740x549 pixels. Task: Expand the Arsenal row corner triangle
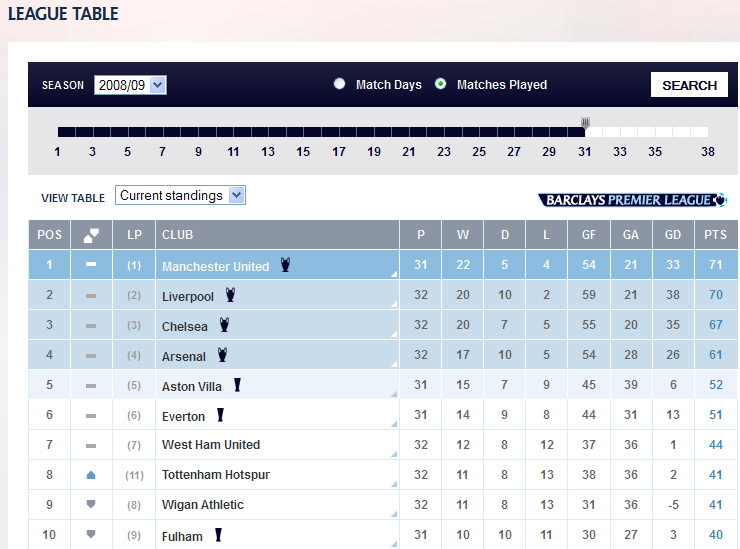(x=394, y=364)
